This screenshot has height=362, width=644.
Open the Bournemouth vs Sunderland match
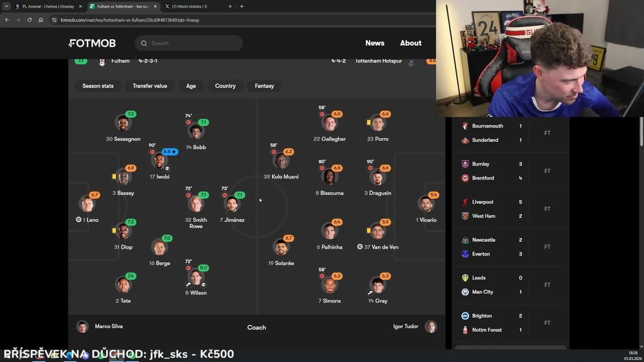pyautogui.click(x=510, y=133)
